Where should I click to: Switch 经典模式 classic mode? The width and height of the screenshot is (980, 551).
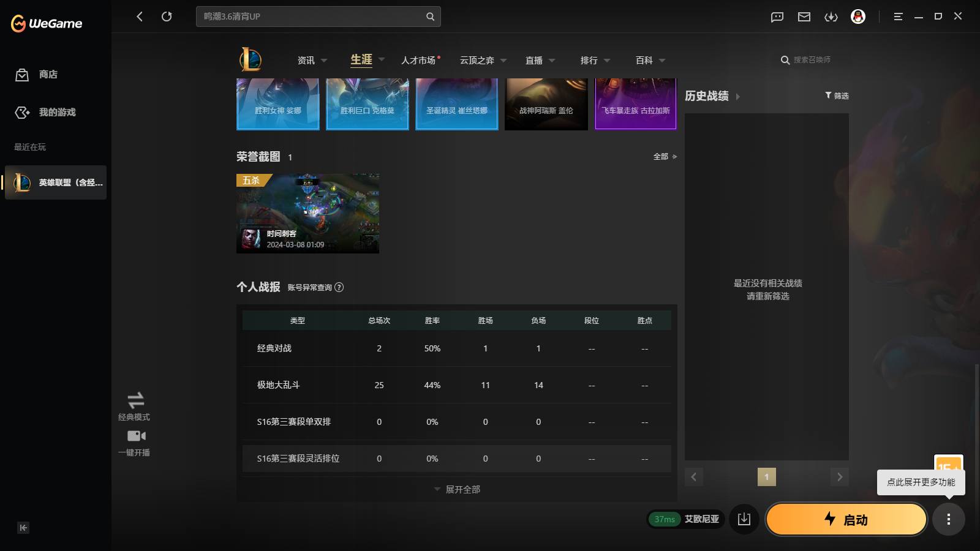coord(135,407)
